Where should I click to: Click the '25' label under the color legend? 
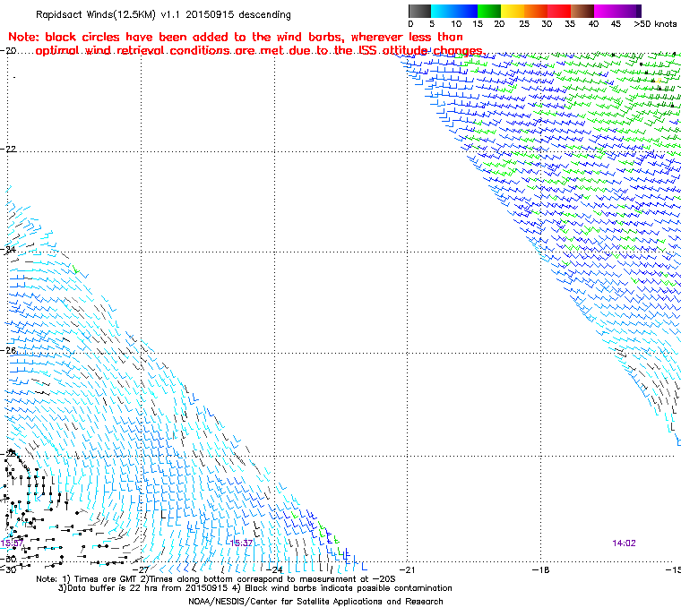(x=524, y=24)
